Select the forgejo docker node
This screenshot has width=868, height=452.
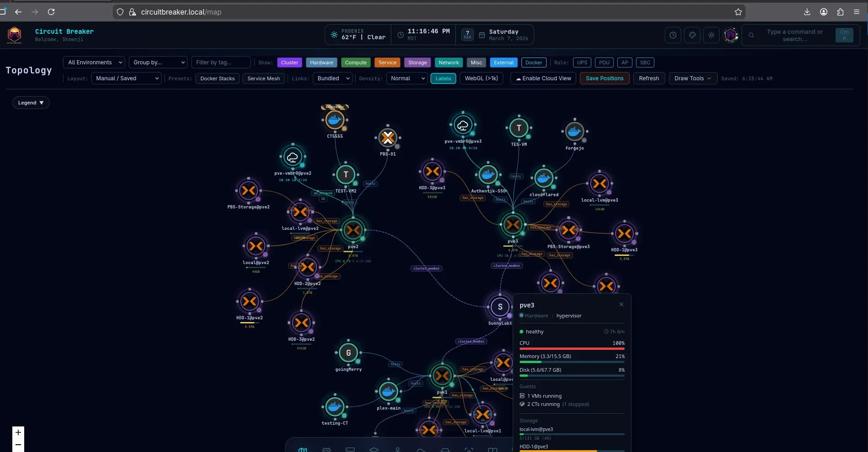[x=574, y=132]
